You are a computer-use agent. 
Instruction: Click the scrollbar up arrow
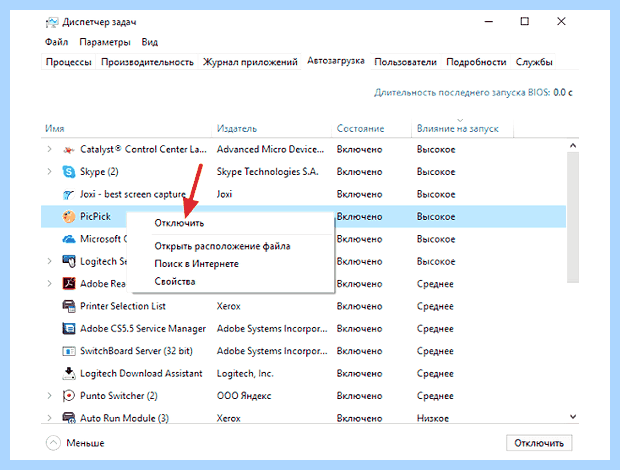pyautogui.click(x=573, y=145)
